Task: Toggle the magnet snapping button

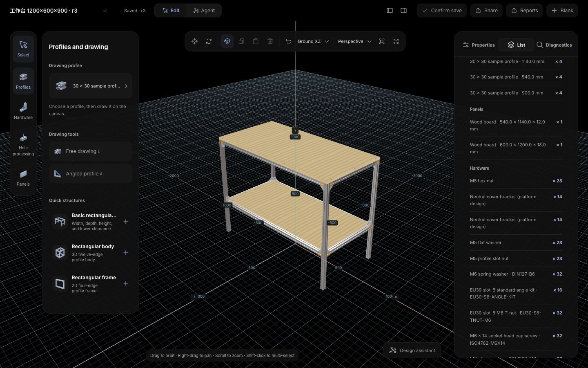Action: [227, 41]
